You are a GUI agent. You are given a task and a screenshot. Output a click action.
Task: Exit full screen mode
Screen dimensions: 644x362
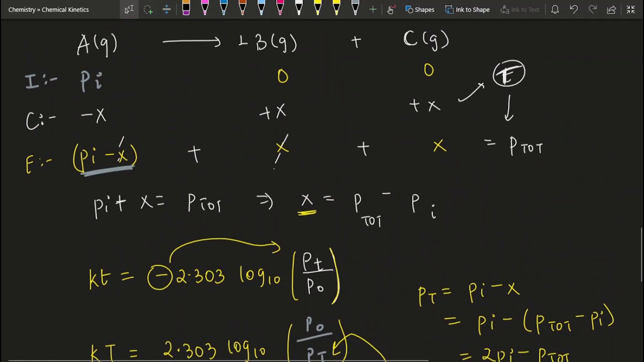(631, 10)
